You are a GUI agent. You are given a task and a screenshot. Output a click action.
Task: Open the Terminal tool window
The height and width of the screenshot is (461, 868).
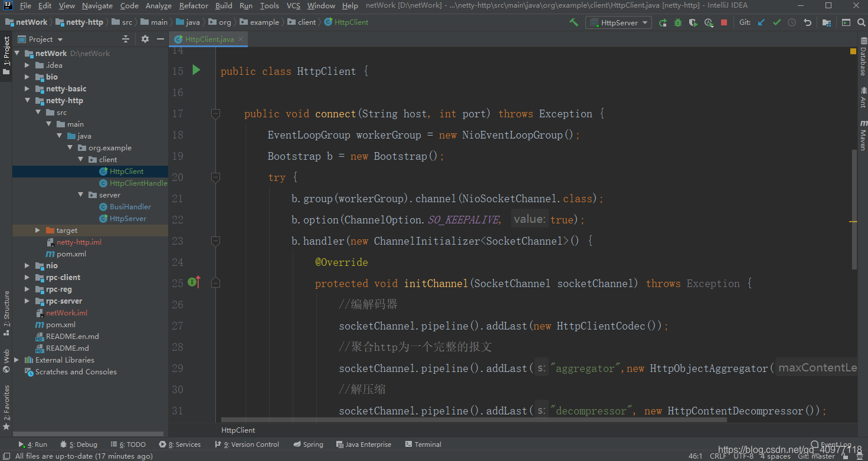424,444
